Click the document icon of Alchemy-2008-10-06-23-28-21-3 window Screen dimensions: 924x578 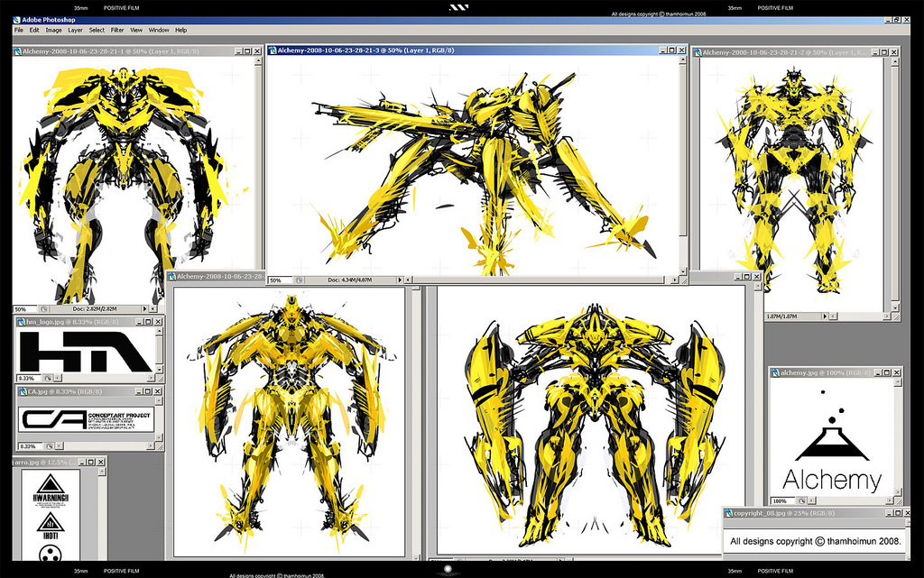click(x=273, y=50)
